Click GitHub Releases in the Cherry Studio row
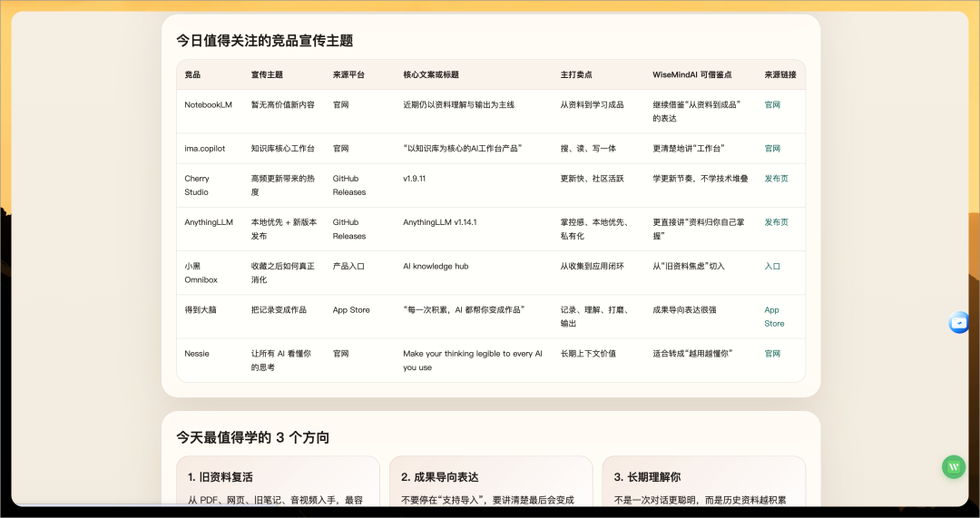Viewport: 980px width, 518px height. coord(349,186)
